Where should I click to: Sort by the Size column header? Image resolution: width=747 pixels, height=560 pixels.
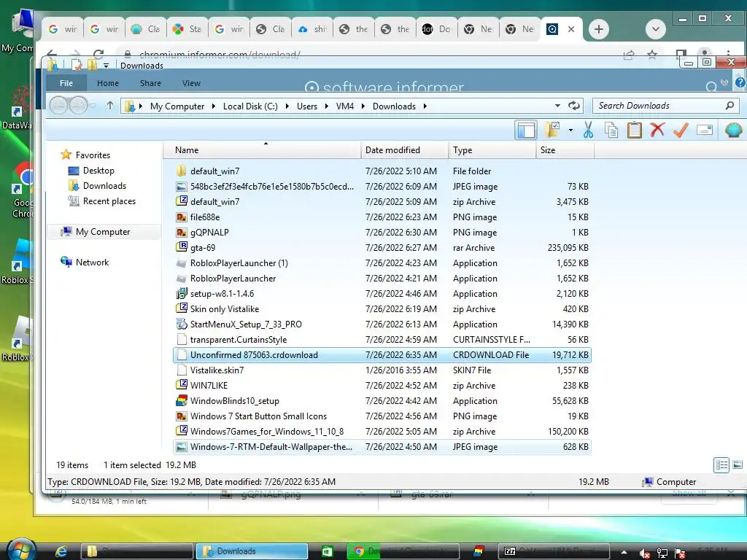(565, 150)
